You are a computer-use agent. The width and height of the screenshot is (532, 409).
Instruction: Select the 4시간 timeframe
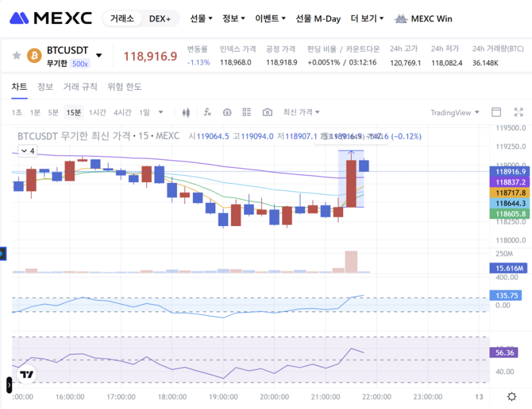tap(122, 112)
